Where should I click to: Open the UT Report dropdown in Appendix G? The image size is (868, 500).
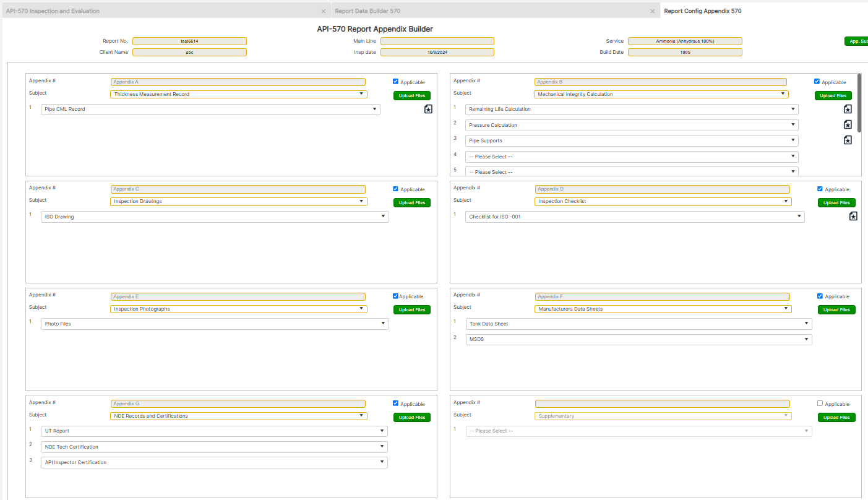(382, 430)
